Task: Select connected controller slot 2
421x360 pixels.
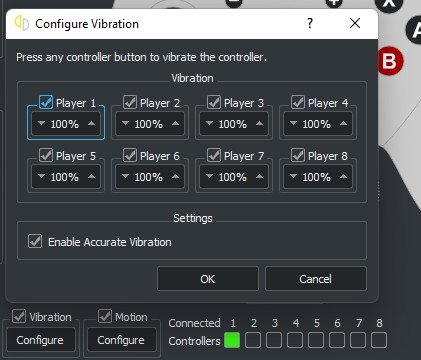Action: [253, 340]
